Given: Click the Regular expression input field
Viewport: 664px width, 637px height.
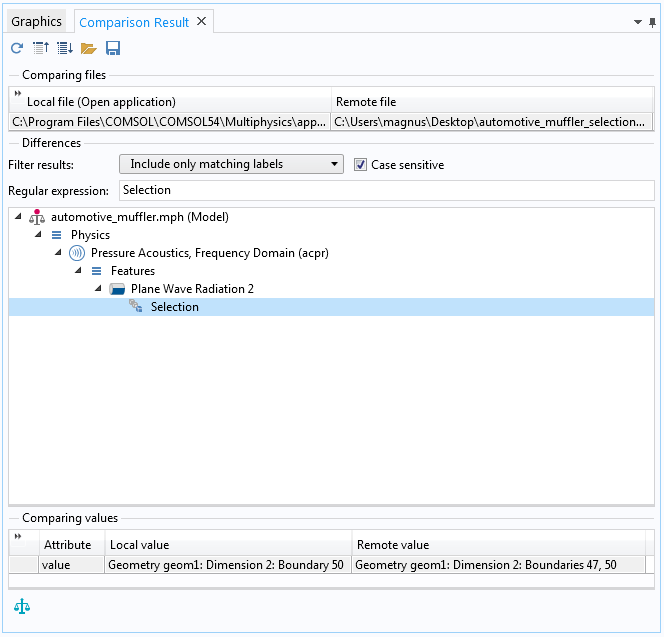Looking at the screenshot, I should click(x=387, y=190).
